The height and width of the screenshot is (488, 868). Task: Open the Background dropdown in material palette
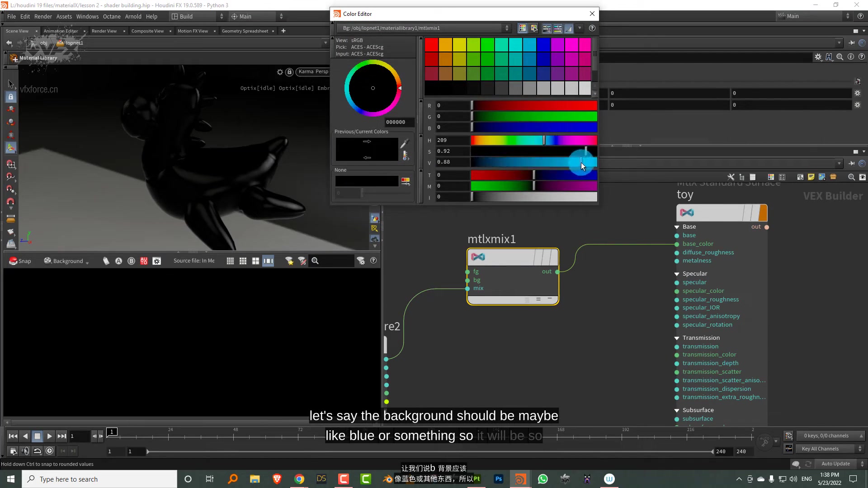point(66,261)
